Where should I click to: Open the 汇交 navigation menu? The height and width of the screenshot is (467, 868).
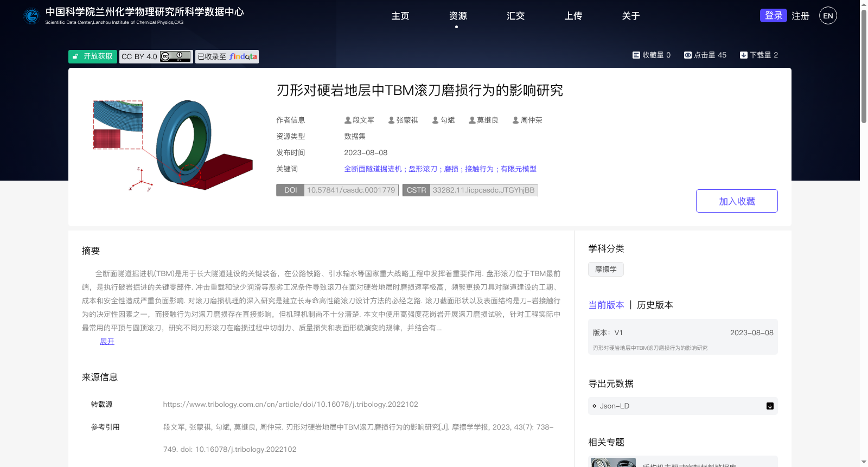[x=515, y=16]
